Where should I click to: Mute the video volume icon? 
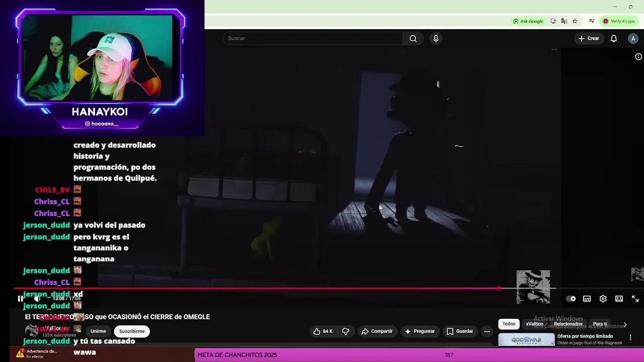pos(37,299)
